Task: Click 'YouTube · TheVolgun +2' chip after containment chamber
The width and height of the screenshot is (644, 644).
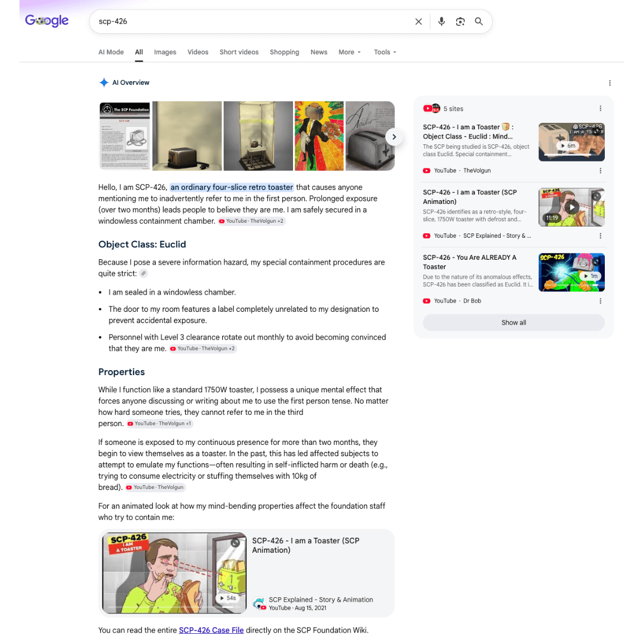Action: [x=251, y=221]
